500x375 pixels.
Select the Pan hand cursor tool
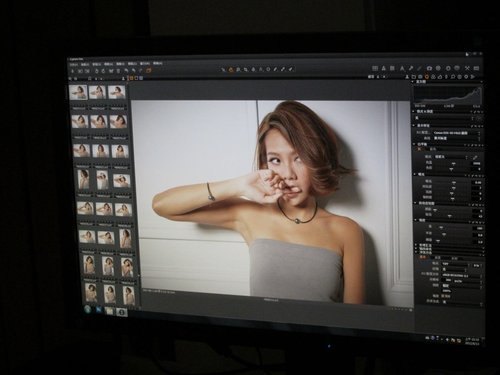tap(231, 70)
